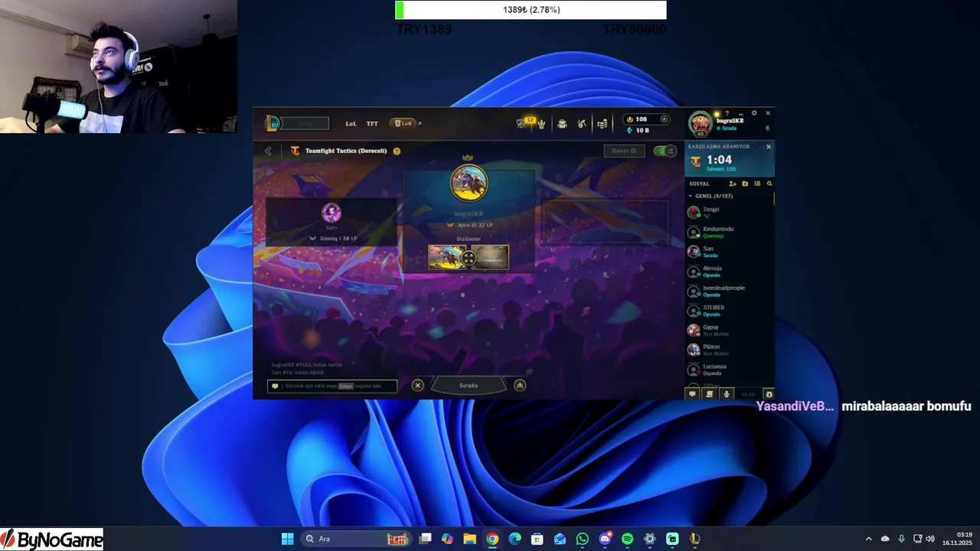This screenshot has width=980, height=551.
Task: Click the lobby chat input field
Action: tap(332, 386)
